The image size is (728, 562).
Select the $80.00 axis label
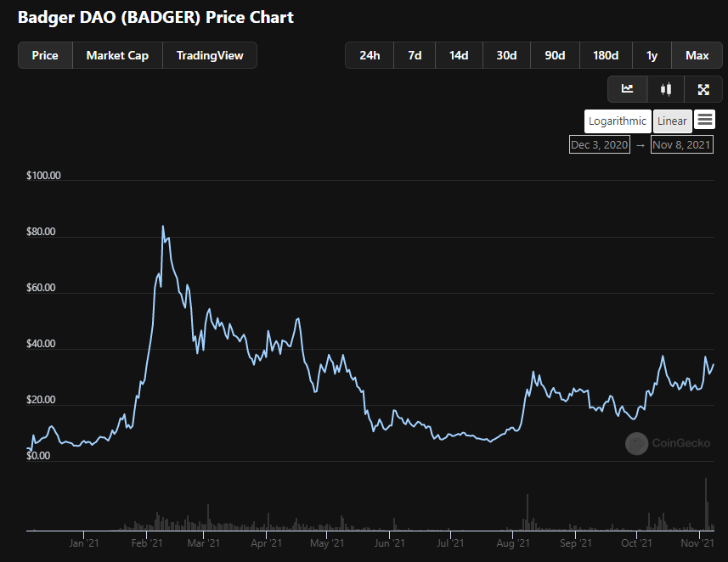pos(41,232)
